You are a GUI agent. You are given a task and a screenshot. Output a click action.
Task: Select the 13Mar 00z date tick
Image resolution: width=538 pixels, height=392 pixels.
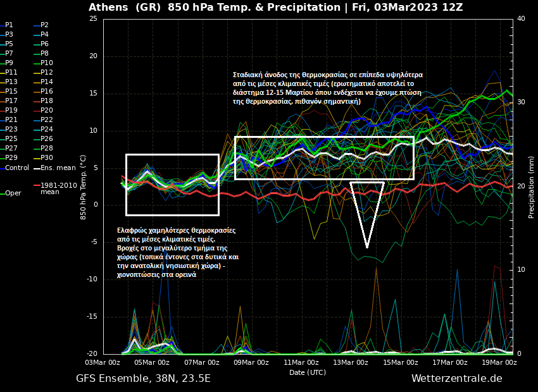(x=351, y=362)
